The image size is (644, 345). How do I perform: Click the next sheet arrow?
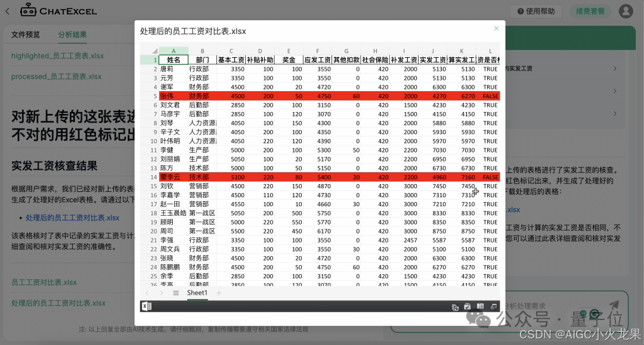click(162, 293)
